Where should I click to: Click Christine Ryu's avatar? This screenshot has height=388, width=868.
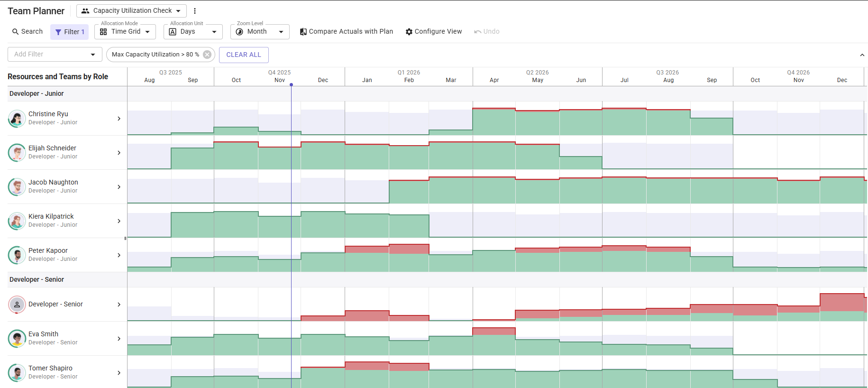pos(17,119)
